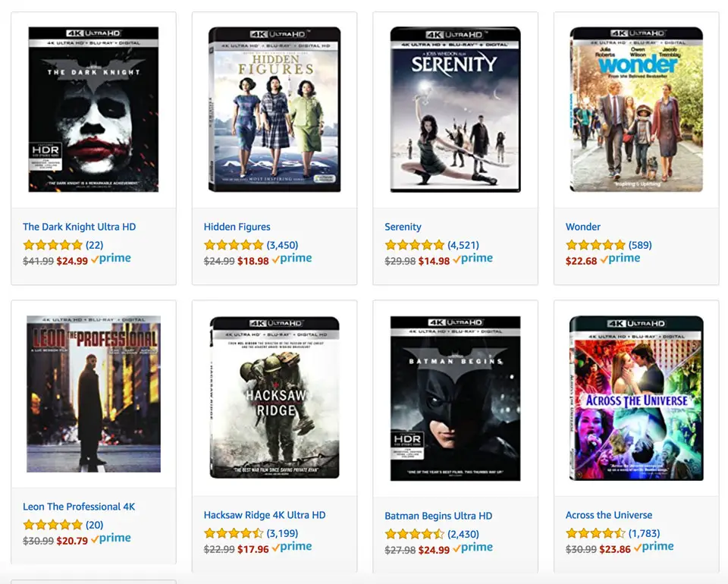Click Across the Universe 1,783 reviews count

[x=644, y=533]
